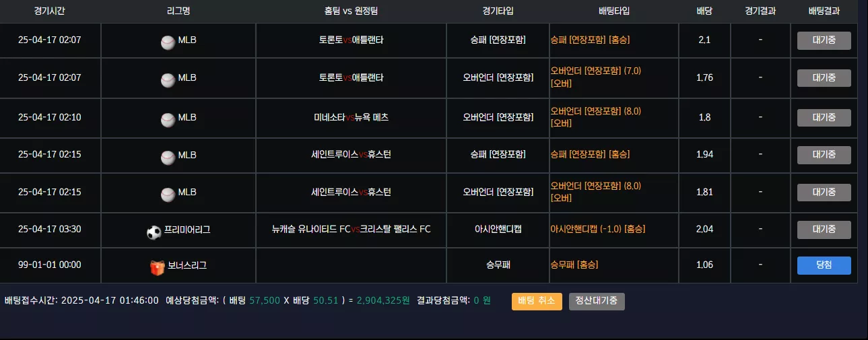868x340 pixels.
Task: Click the gift box icon for 보너스리그
Action: pyautogui.click(x=158, y=268)
